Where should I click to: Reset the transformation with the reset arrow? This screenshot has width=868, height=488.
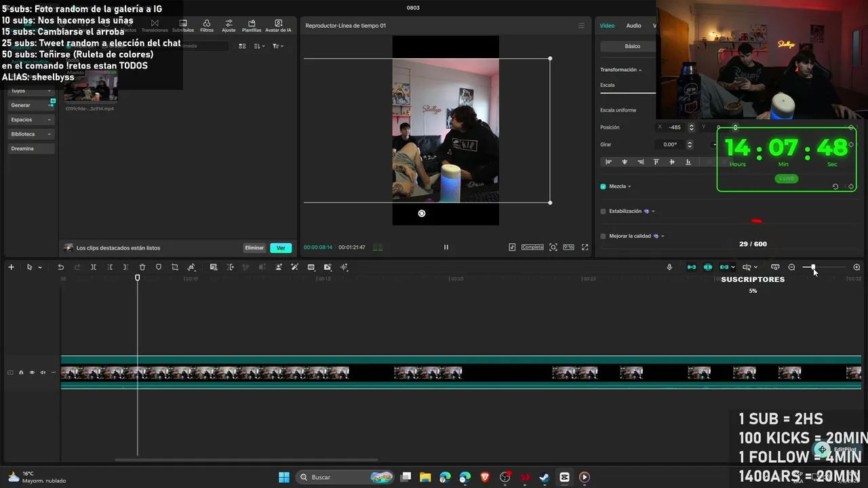835,186
